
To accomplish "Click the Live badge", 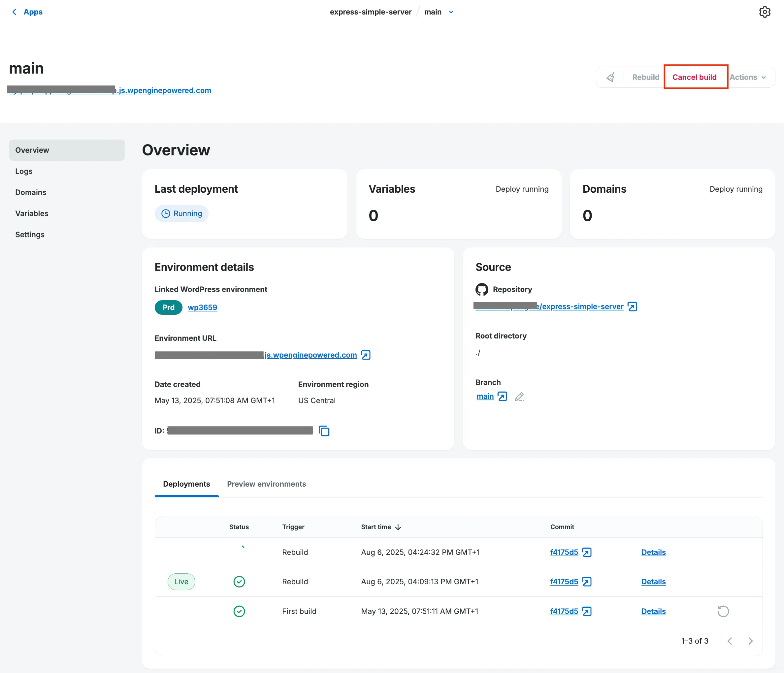I will click(181, 582).
